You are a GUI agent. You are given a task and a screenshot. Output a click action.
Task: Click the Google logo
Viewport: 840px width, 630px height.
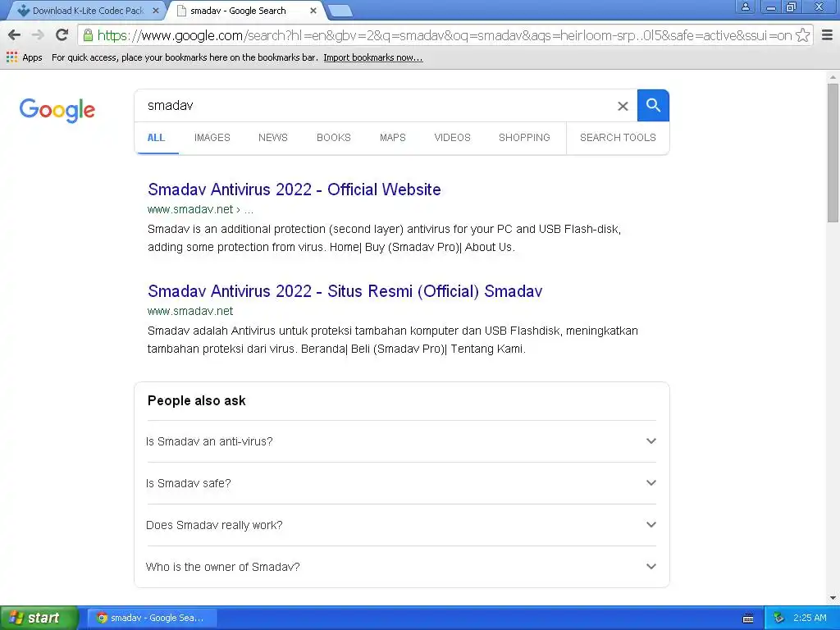point(57,111)
